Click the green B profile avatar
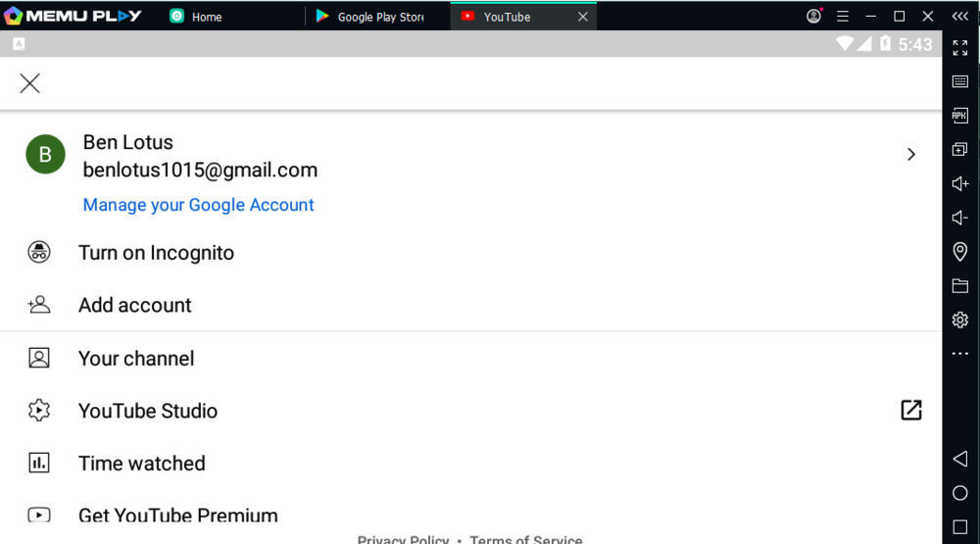This screenshot has width=980, height=544. (x=45, y=155)
